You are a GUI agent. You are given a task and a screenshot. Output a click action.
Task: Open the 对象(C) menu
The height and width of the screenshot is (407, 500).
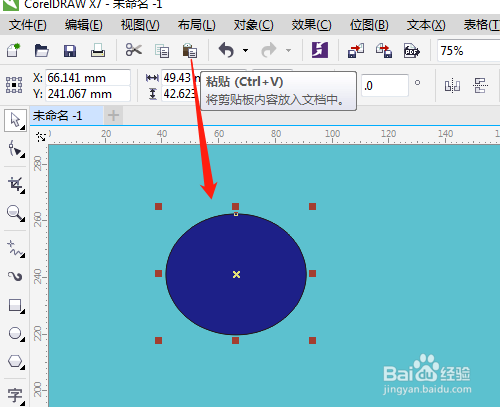(x=254, y=25)
